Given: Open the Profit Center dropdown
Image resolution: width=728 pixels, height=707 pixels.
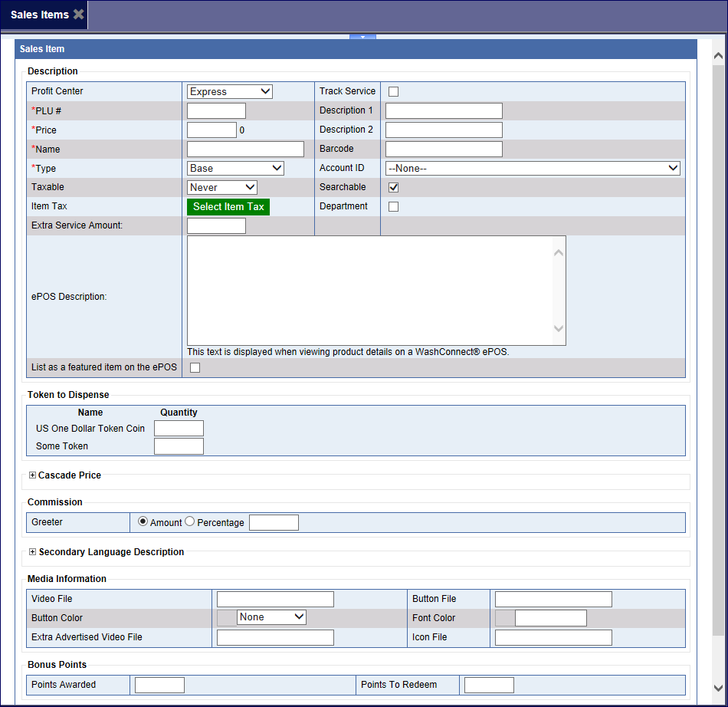Looking at the screenshot, I should coord(230,92).
